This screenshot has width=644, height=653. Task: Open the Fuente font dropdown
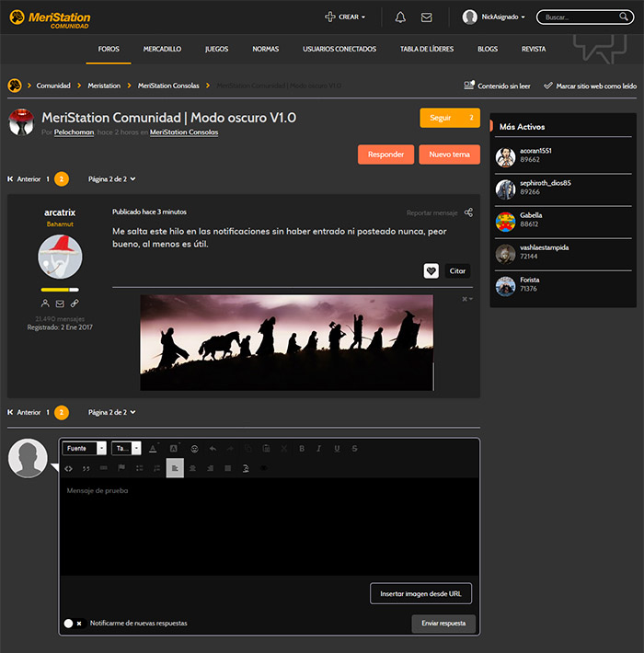(85, 448)
